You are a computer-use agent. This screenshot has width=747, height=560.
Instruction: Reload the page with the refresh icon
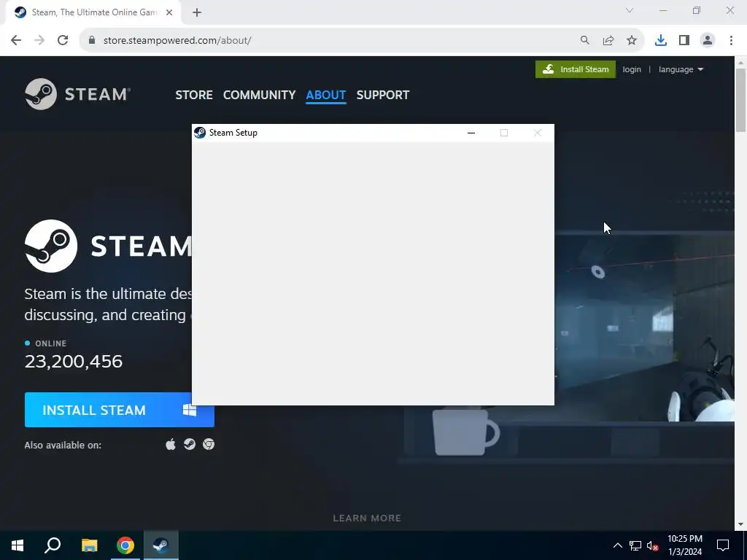click(x=63, y=41)
